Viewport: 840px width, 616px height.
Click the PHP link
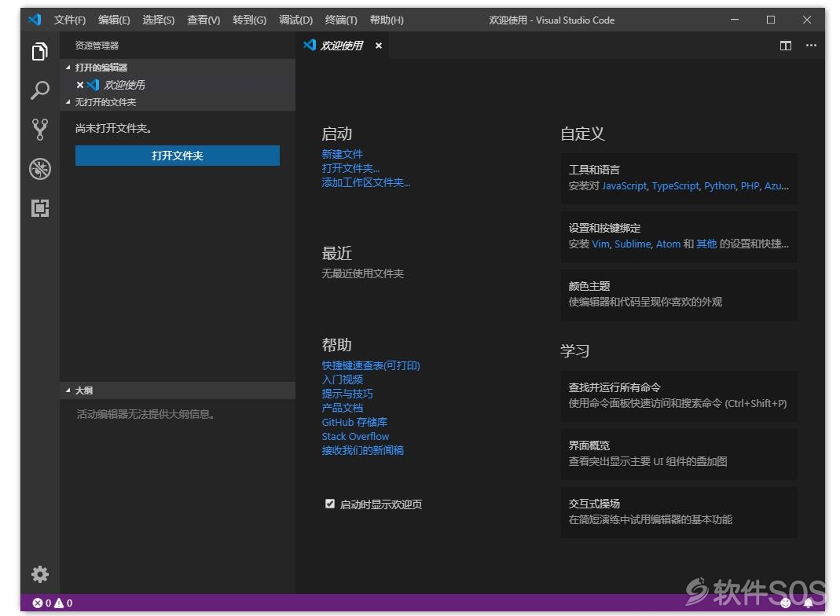[750, 186]
